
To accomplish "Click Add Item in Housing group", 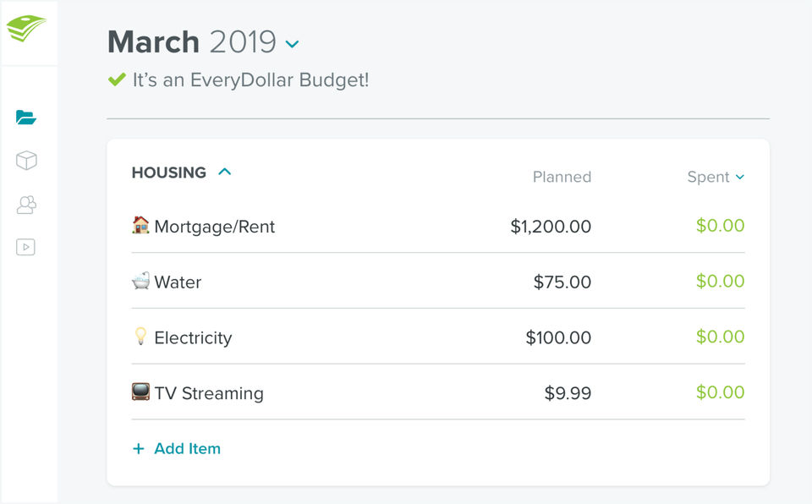I will [187, 449].
